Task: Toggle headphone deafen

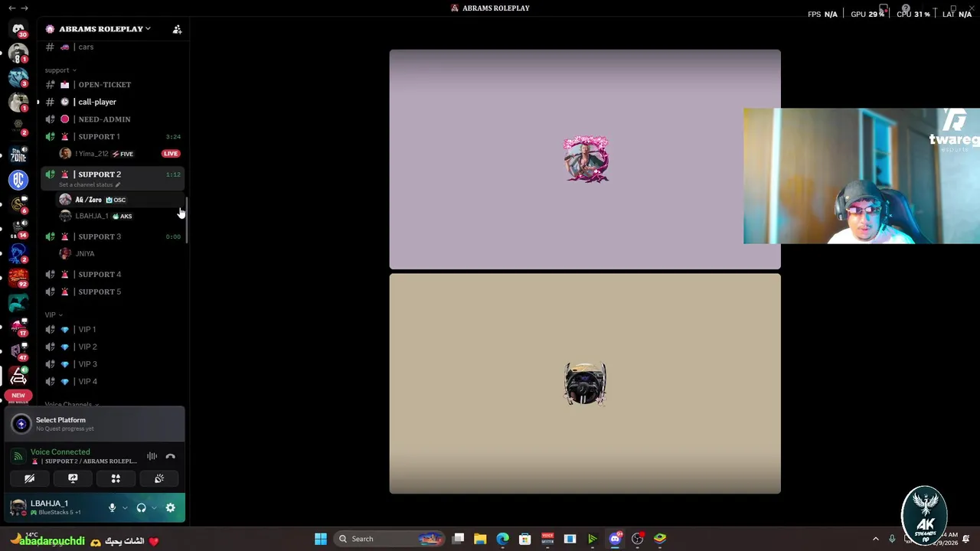Action: click(141, 507)
